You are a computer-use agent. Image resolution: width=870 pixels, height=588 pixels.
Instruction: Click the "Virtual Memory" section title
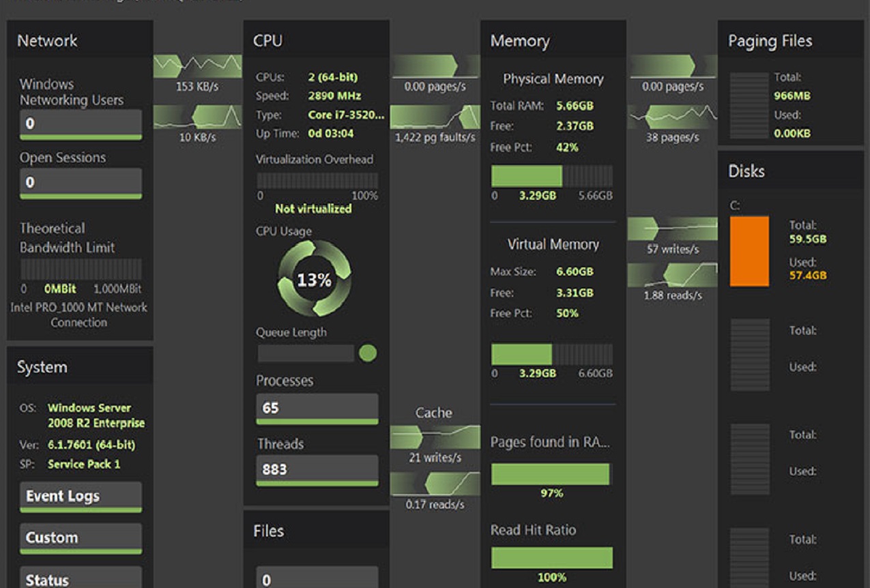click(x=553, y=244)
